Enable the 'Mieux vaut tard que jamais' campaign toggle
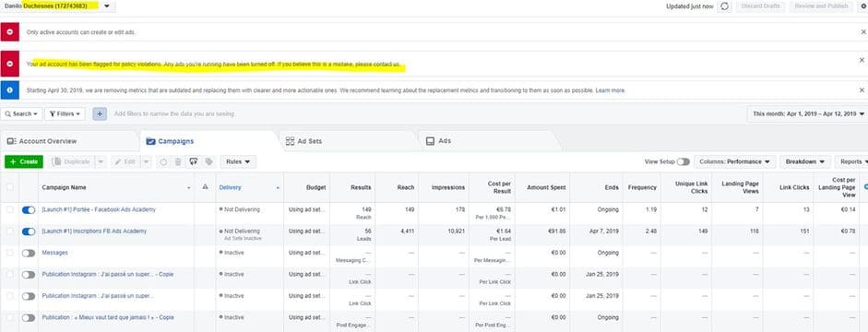Screen dimensions: 868x332 [29, 317]
